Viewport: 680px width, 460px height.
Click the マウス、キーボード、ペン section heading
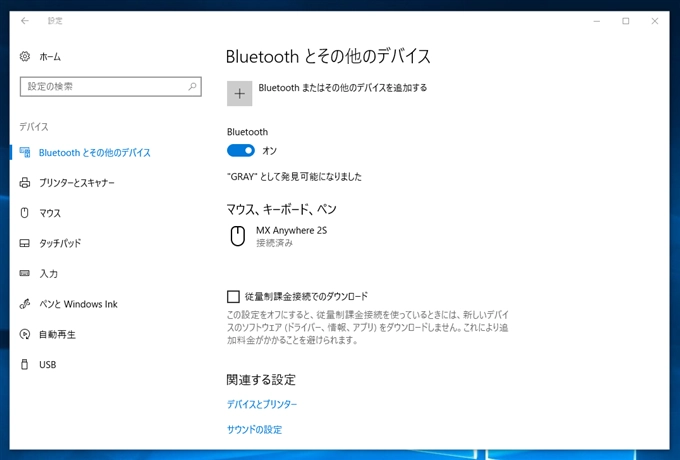282,209
